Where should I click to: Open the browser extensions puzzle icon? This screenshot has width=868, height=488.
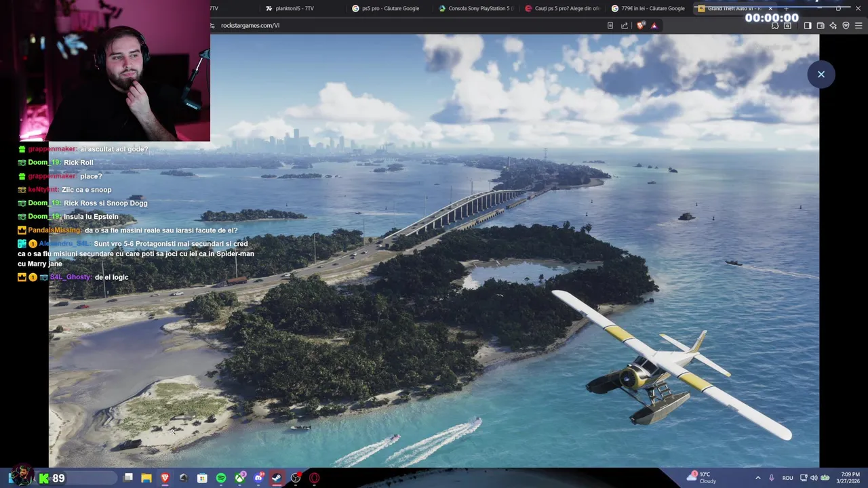click(774, 26)
